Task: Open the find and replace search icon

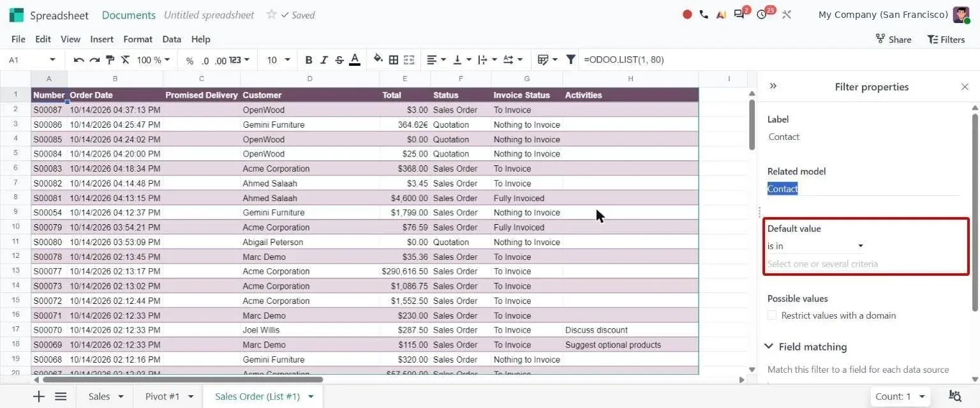Action: 955,397
